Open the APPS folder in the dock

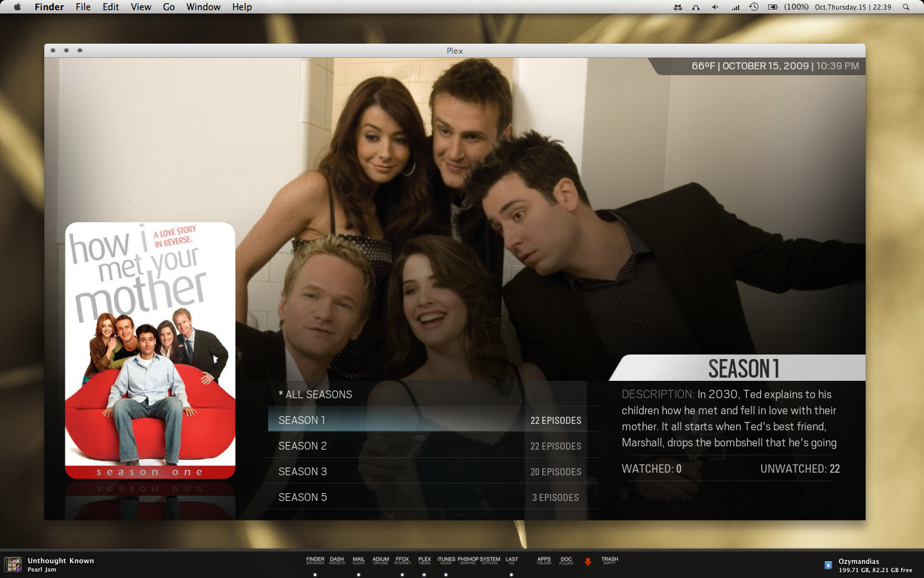point(544,561)
